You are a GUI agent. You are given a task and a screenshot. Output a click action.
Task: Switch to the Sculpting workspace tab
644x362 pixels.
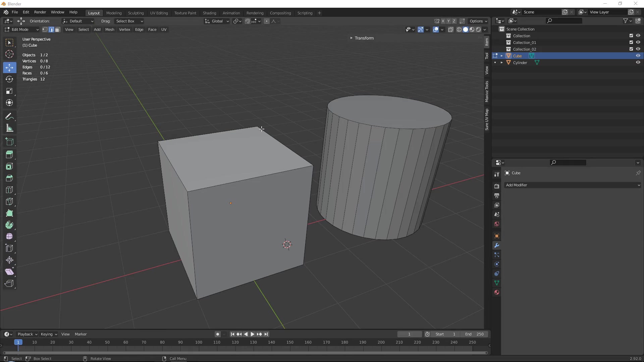[136, 13]
